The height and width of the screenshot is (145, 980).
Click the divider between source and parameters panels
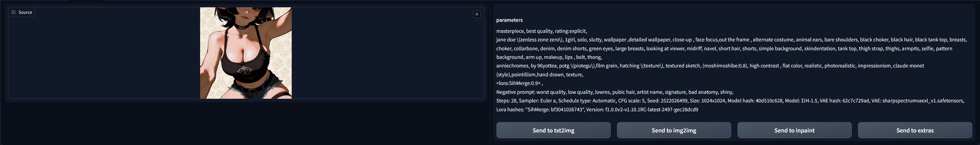(490, 72)
